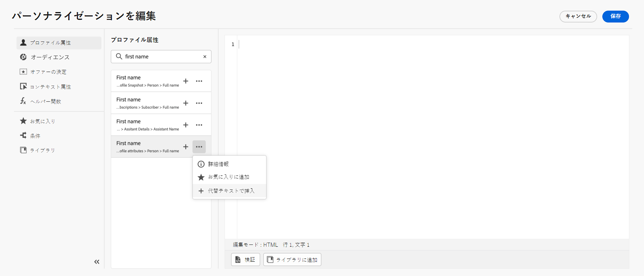The width and height of the screenshot is (644, 276).
Task: Add the Profile Snapshot First name with the plus icon
Action: (x=186, y=81)
